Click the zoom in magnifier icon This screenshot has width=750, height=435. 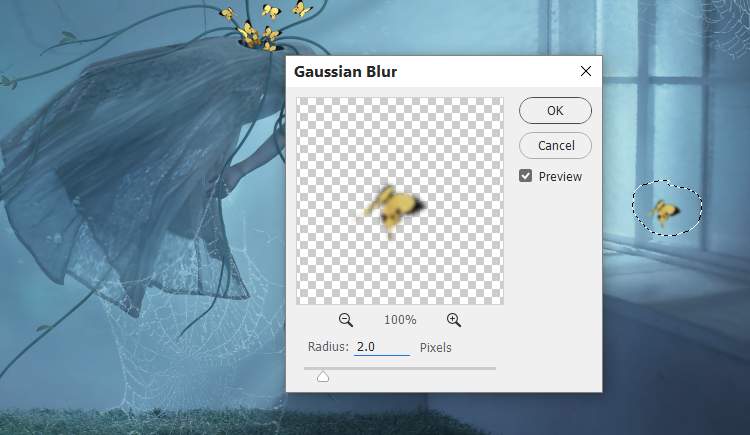(x=454, y=320)
